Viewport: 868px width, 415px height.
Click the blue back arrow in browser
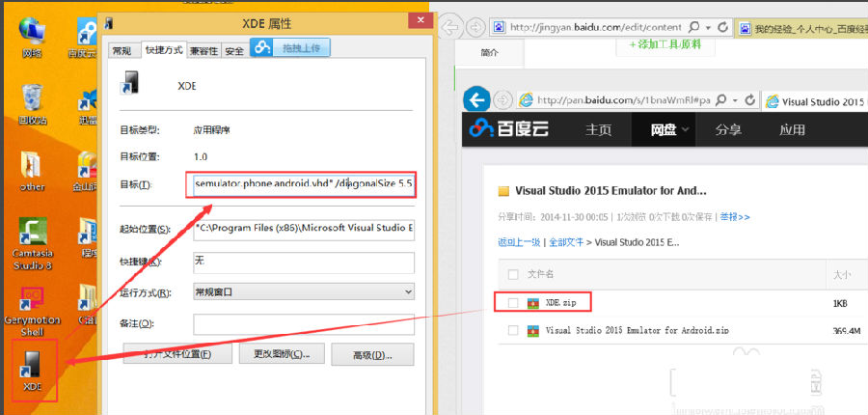tap(475, 99)
